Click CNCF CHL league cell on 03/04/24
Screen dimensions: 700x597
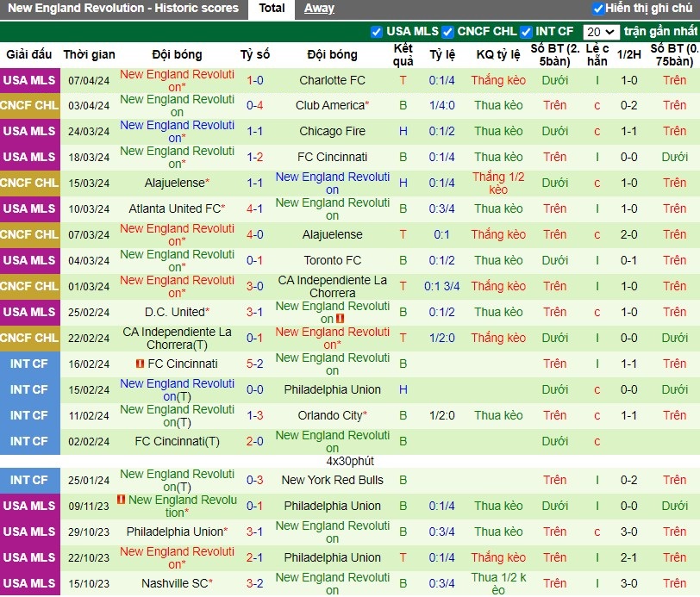(29, 105)
